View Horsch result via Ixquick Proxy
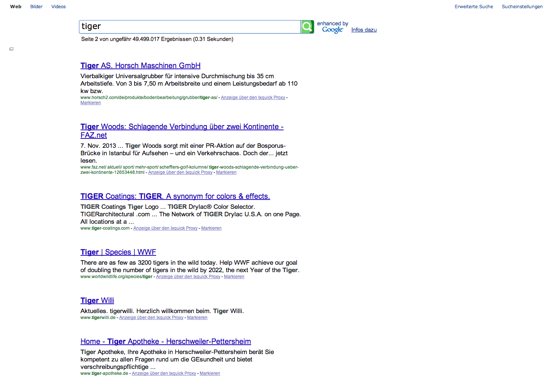 [253, 98]
